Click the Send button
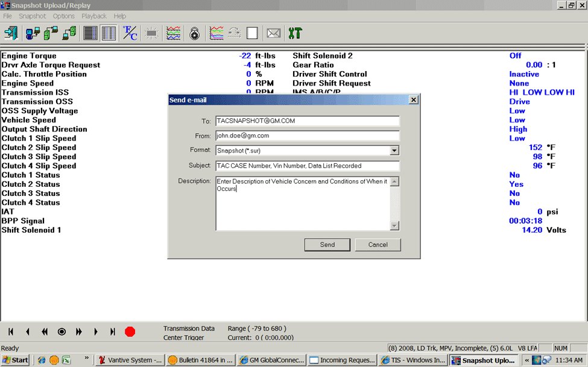The height and width of the screenshot is (367, 588). coord(327,245)
